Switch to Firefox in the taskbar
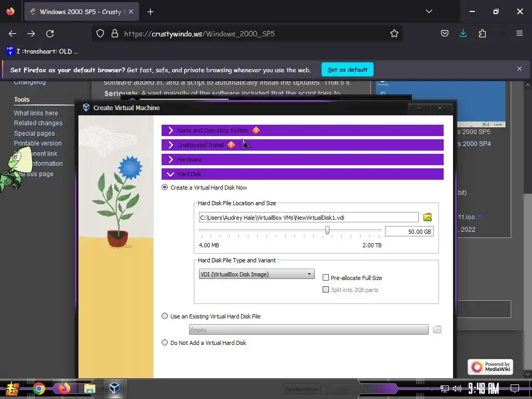The image size is (532, 399). click(64, 389)
